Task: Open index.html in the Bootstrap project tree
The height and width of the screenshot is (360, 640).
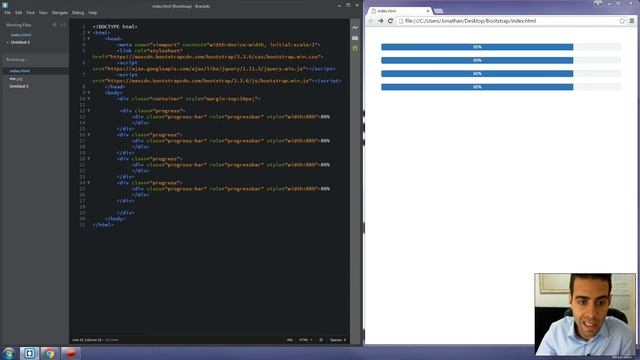Action: click(x=20, y=71)
